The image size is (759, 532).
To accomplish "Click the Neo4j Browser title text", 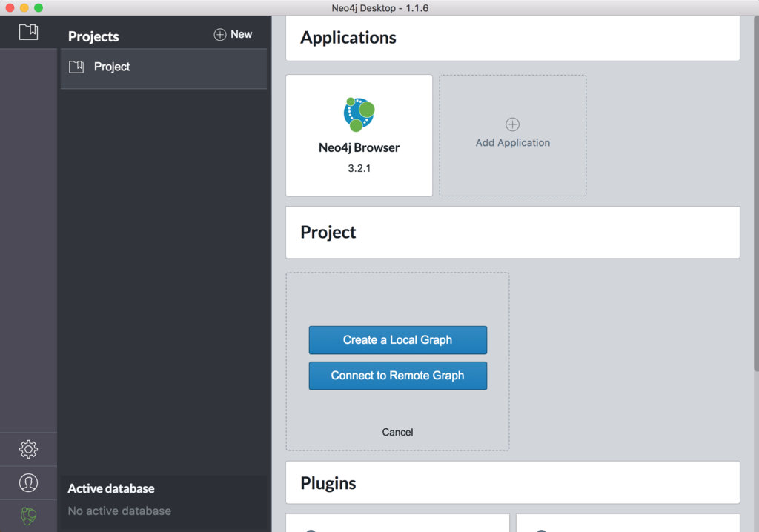I will [359, 147].
